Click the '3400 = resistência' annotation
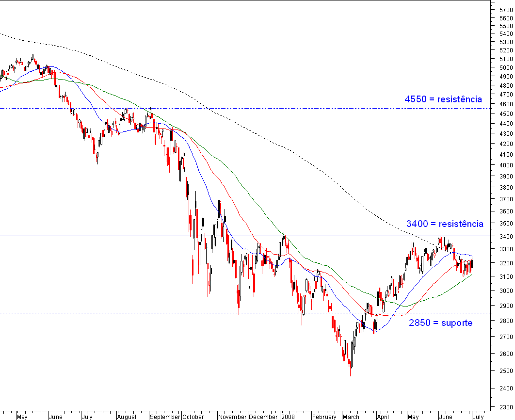This screenshot has width=515, height=420. pos(445,224)
